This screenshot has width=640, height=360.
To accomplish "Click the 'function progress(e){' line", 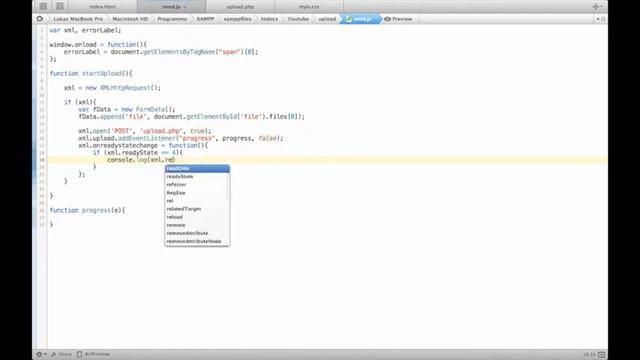I will [x=87, y=210].
